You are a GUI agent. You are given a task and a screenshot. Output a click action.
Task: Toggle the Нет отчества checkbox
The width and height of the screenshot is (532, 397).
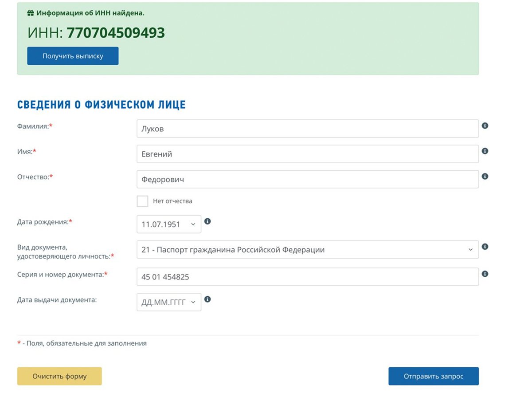pos(142,201)
